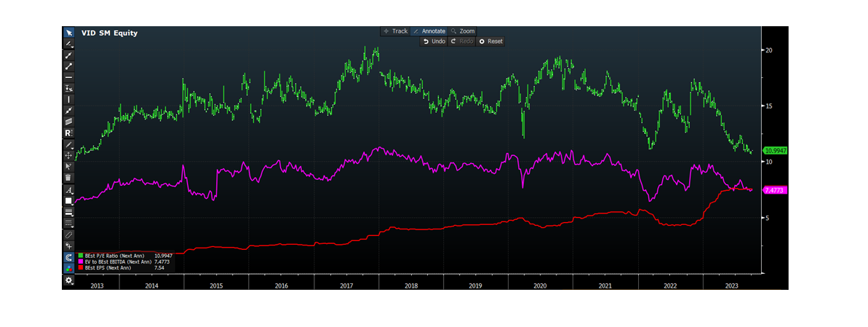The image size is (868, 327).
Task: Activate the regression line R tool
Action: 69,133
